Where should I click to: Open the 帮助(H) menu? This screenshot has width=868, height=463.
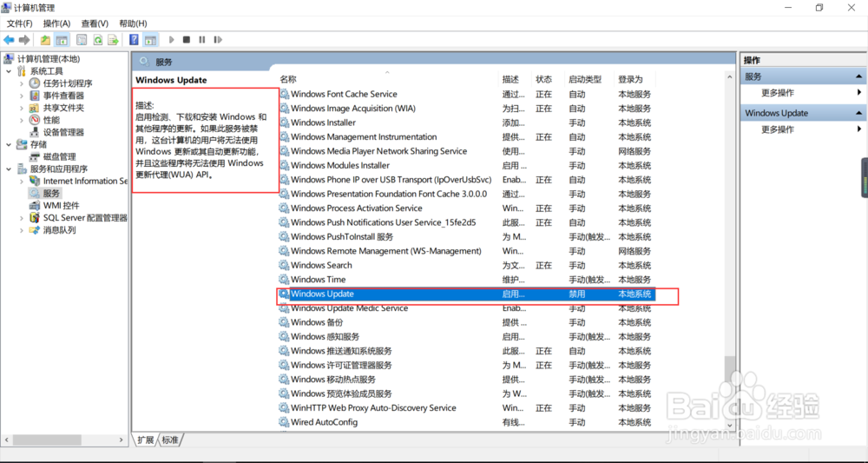tap(133, 23)
